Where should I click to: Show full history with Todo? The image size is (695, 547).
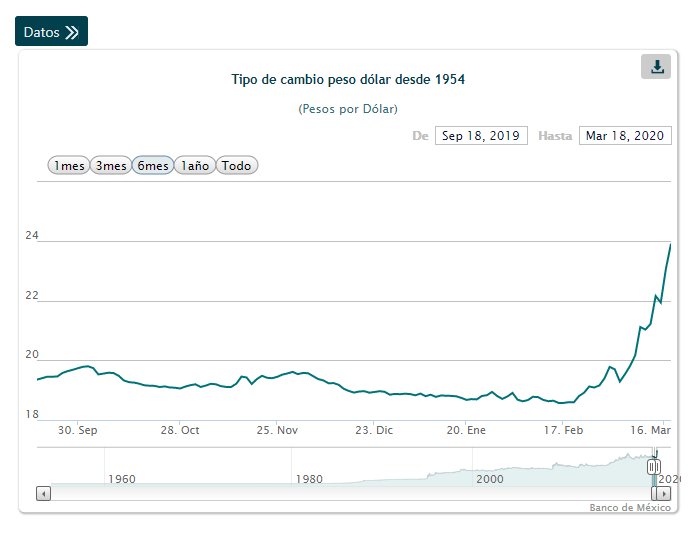(237, 166)
